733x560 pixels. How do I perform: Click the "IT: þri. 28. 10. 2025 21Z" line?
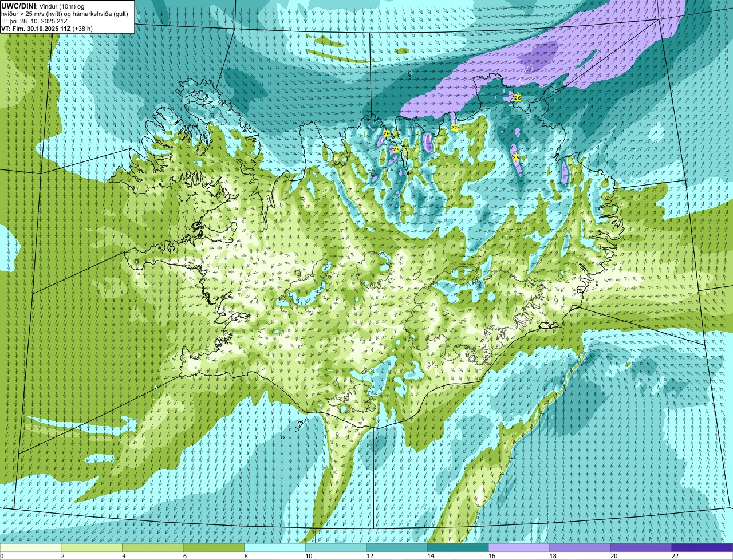tap(34, 21)
